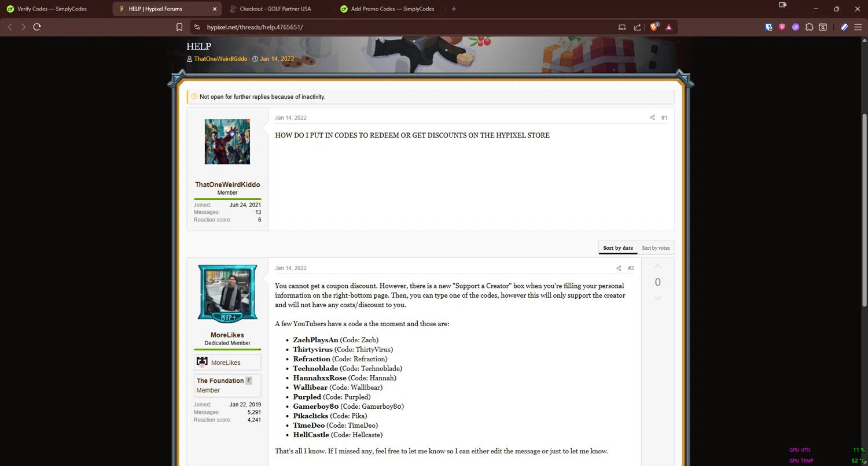Open Brave Rewards triangle icon

(669, 27)
